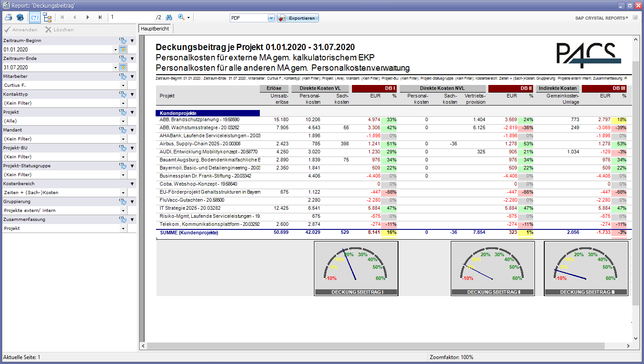The height and width of the screenshot is (364, 644).
Task: Click the refresh icon beside Projekt-Statusgruppe
Action: tap(123, 165)
